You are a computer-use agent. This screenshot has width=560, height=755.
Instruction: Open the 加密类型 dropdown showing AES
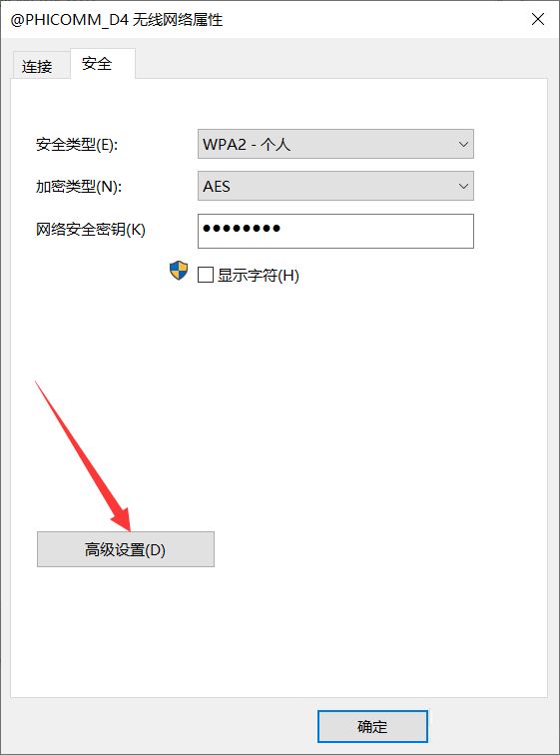335,186
